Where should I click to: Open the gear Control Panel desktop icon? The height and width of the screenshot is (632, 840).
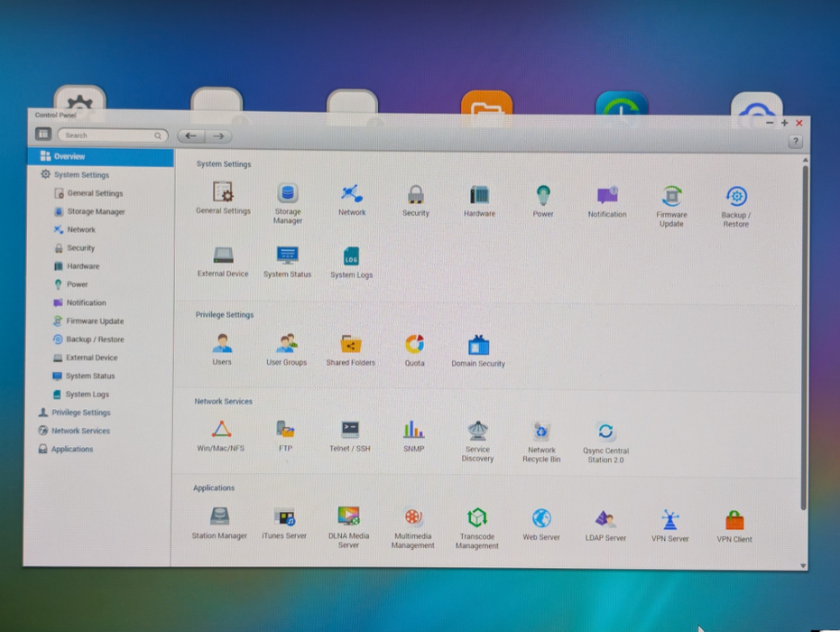[x=79, y=98]
